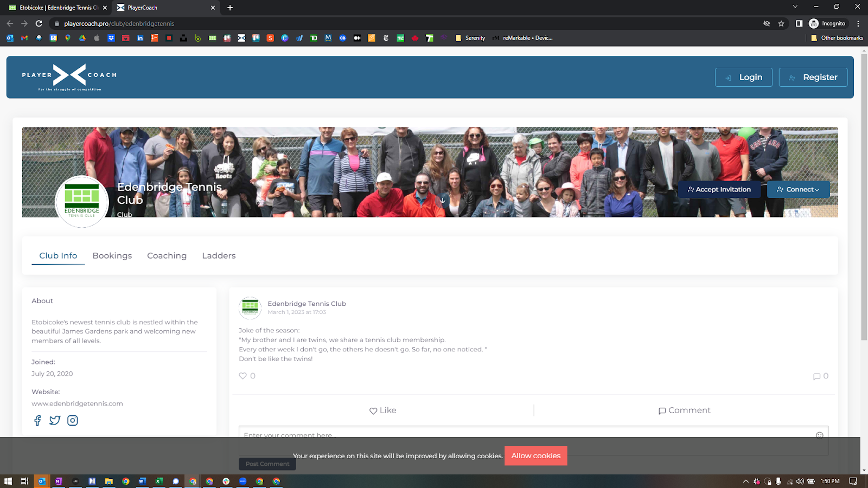
Task: Click the July 20, 2020 joined date
Action: [52, 374]
